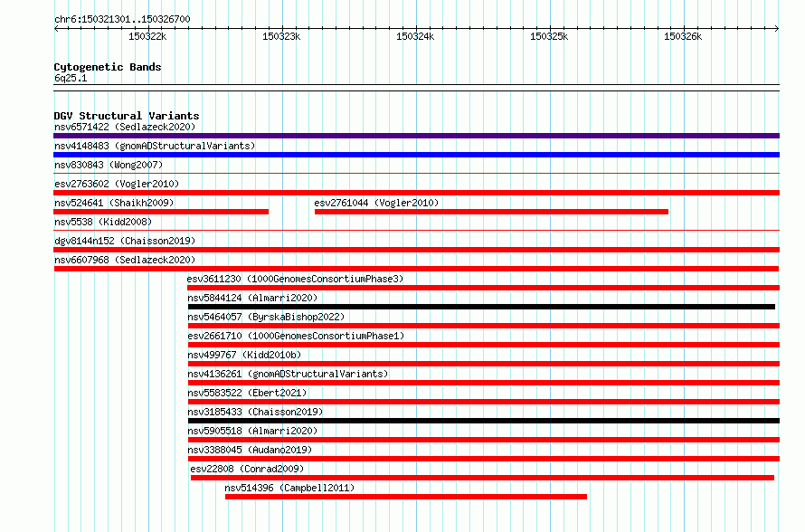Open esv3611230 (1000GenomesConsortiumPhase3) label
Screen dimensions: 805x532
click(295, 279)
